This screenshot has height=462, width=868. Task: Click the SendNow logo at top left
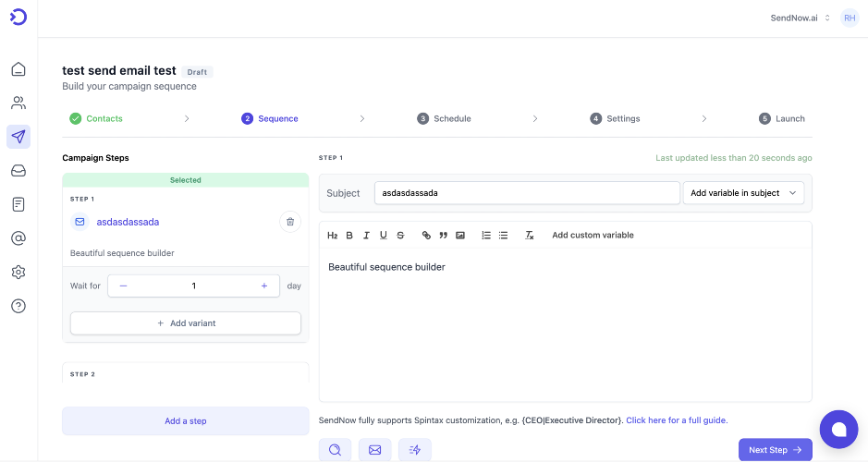pyautogui.click(x=18, y=18)
